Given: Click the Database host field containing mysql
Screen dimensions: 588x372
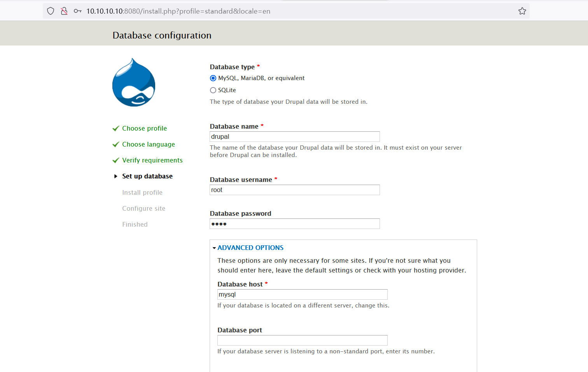Looking at the screenshot, I should tap(303, 294).
